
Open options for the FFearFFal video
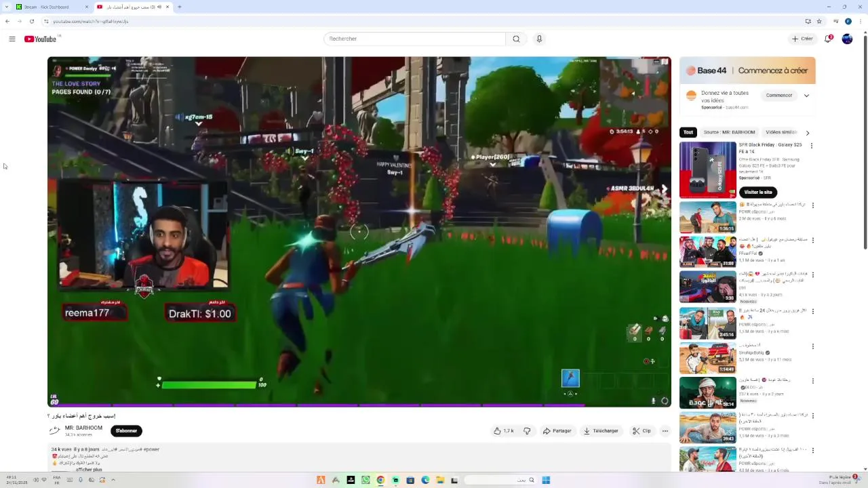point(812,240)
